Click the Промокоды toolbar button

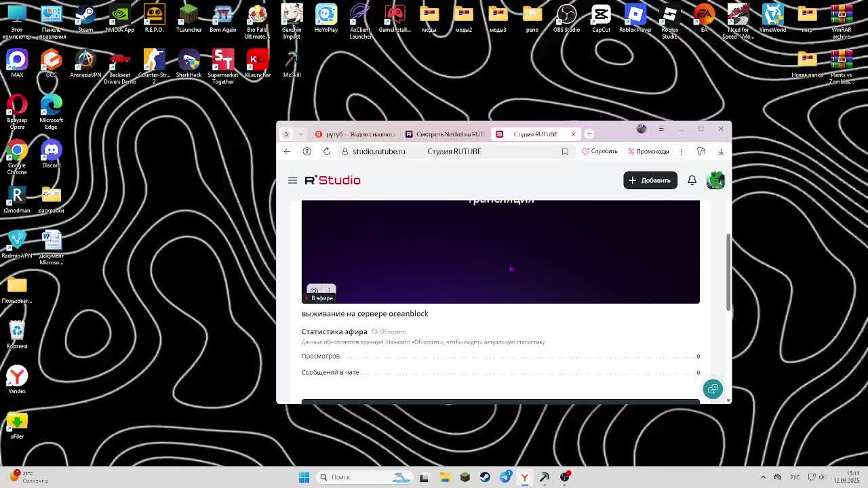tap(648, 151)
